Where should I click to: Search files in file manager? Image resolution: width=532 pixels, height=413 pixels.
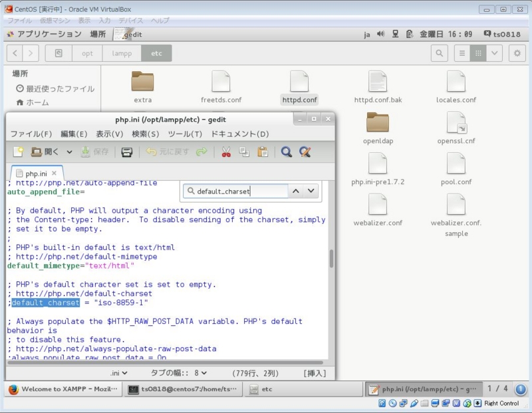pos(440,53)
